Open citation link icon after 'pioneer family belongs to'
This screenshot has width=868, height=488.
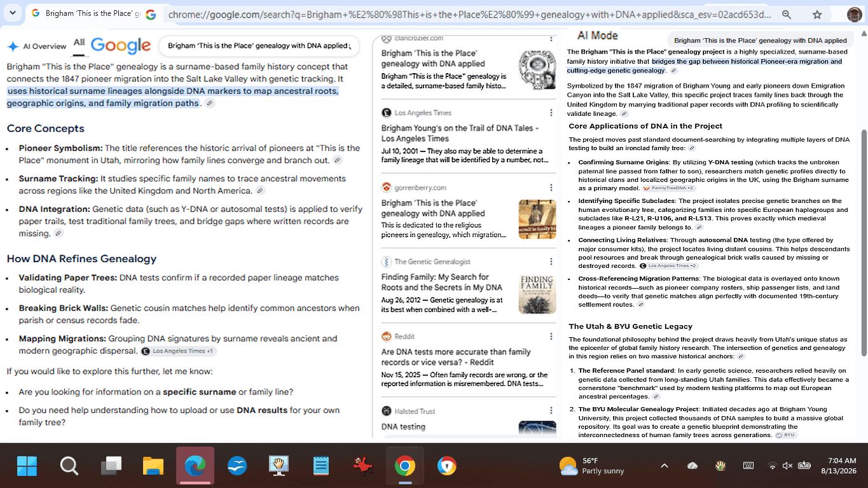pos(699,227)
